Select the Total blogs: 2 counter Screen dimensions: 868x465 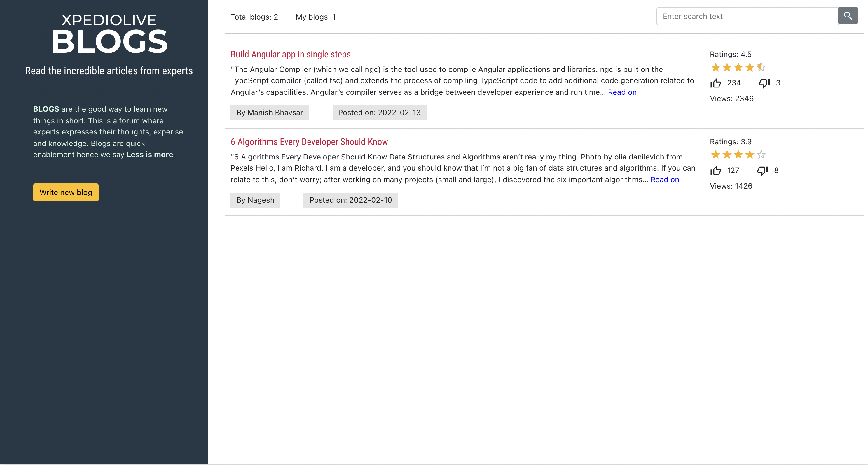click(x=254, y=17)
